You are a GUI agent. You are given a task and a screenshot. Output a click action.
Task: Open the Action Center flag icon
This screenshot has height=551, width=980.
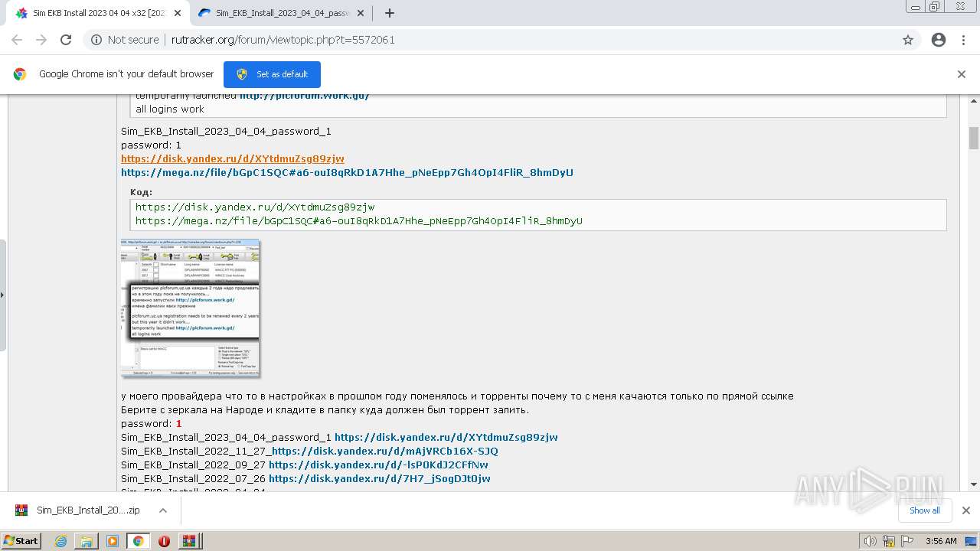907,541
